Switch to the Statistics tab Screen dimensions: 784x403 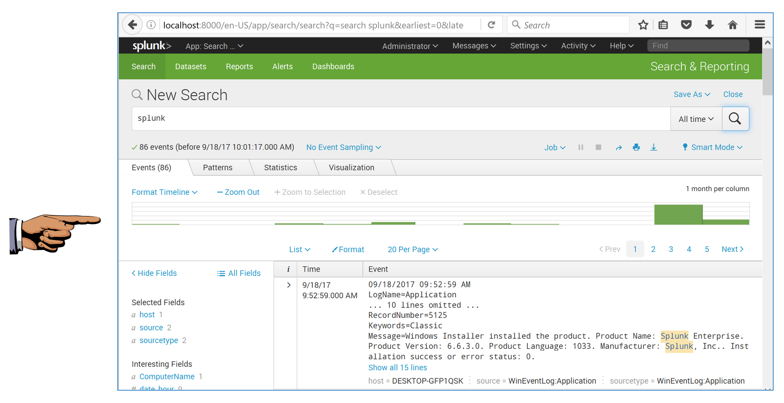280,168
